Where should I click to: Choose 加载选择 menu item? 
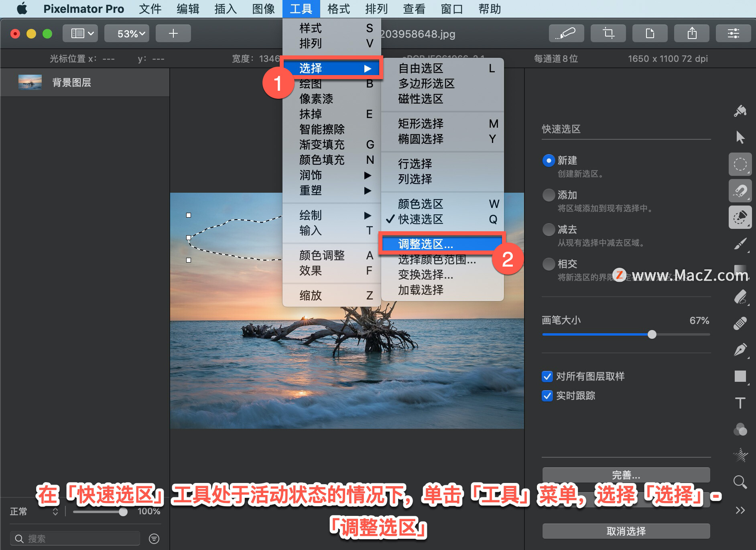pos(442,290)
